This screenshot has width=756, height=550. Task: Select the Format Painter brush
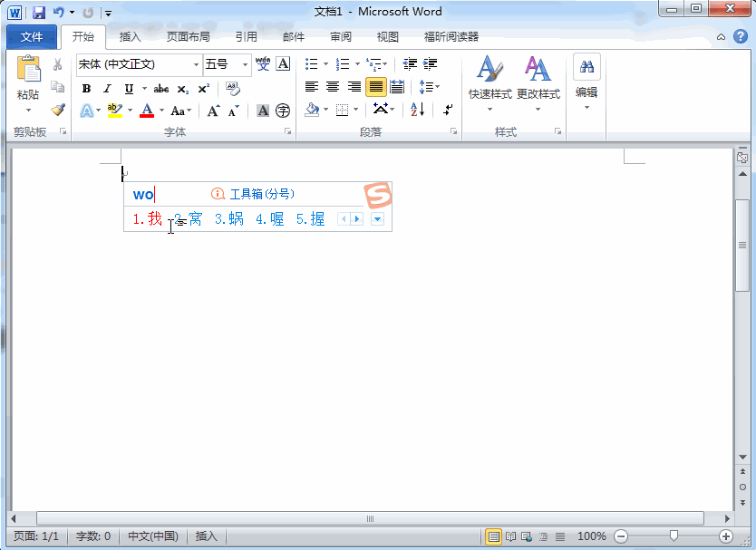point(58,110)
